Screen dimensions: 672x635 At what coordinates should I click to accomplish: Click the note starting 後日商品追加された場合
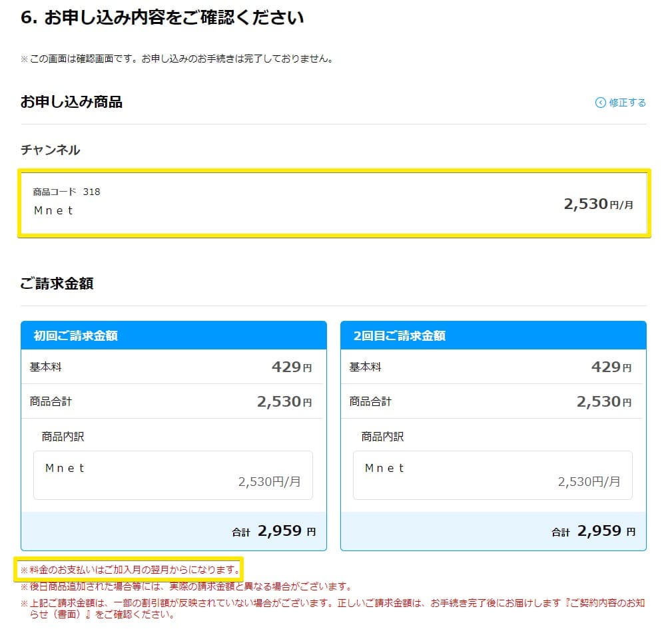pos(186,586)
